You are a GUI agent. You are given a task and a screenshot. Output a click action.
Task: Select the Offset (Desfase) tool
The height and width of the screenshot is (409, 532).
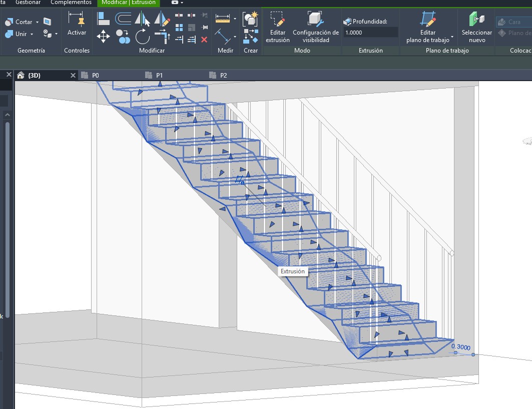pos(123,19)
